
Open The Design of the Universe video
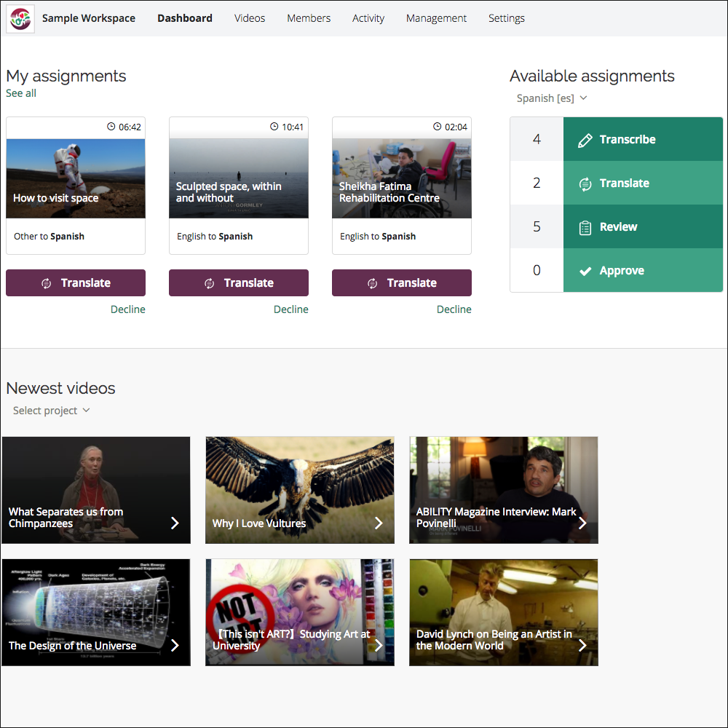(x=96, y=612)
